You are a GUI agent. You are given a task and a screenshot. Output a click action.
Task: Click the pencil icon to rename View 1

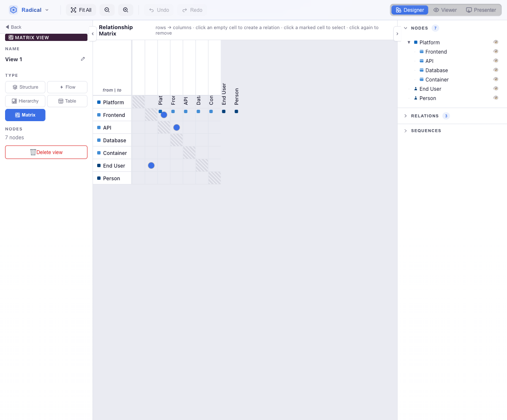(83, 59)
